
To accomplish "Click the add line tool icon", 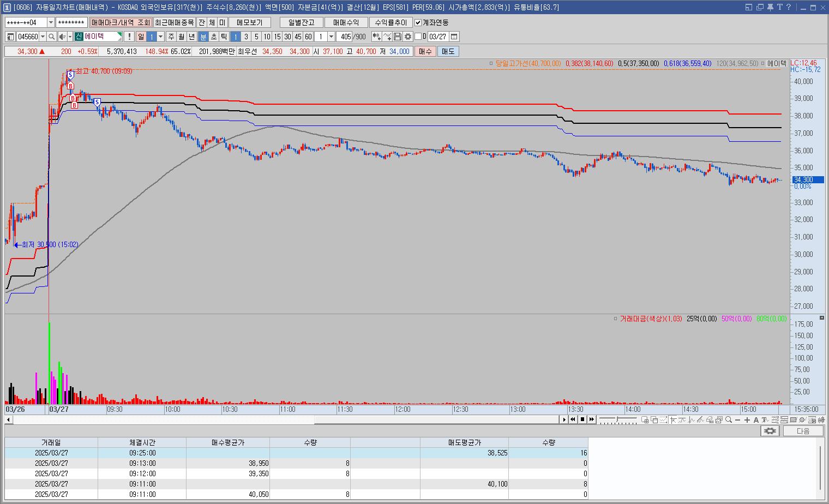I will pyautogui.click(x=387, y=37).
